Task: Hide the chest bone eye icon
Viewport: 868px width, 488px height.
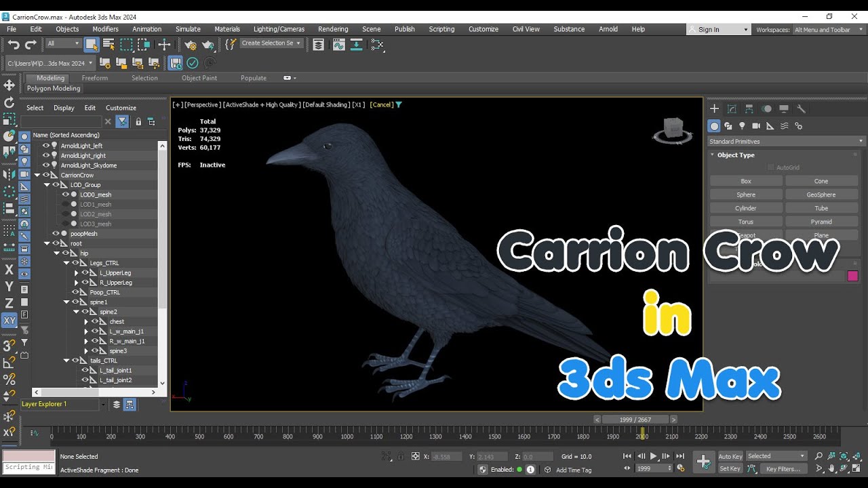Action: pyautogui.click(x=95, y=322)
